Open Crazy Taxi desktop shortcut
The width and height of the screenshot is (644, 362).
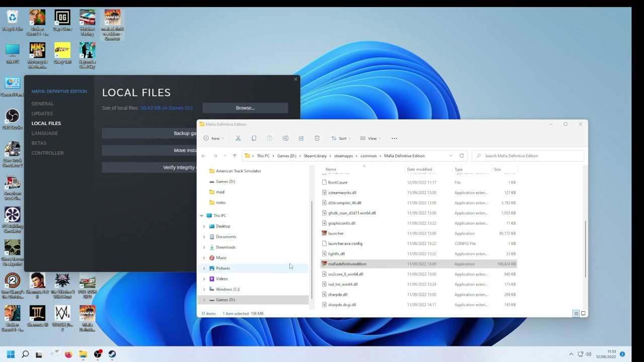(62, 53)
